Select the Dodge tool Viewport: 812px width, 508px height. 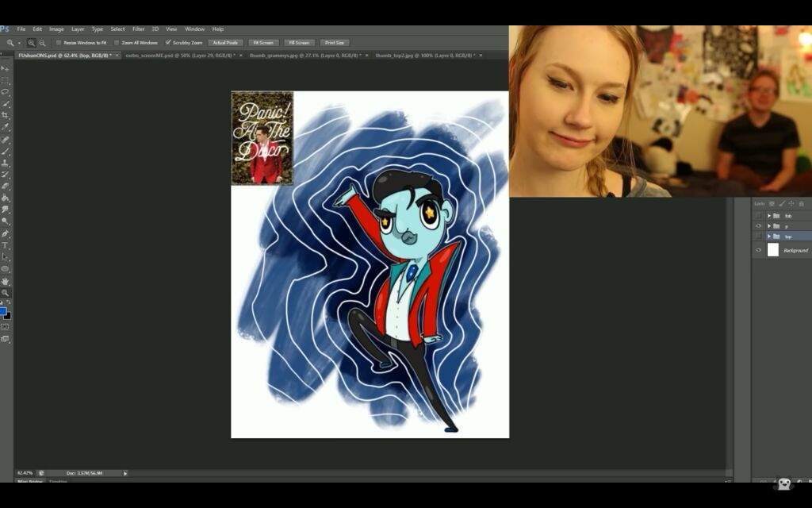[6, 221]
